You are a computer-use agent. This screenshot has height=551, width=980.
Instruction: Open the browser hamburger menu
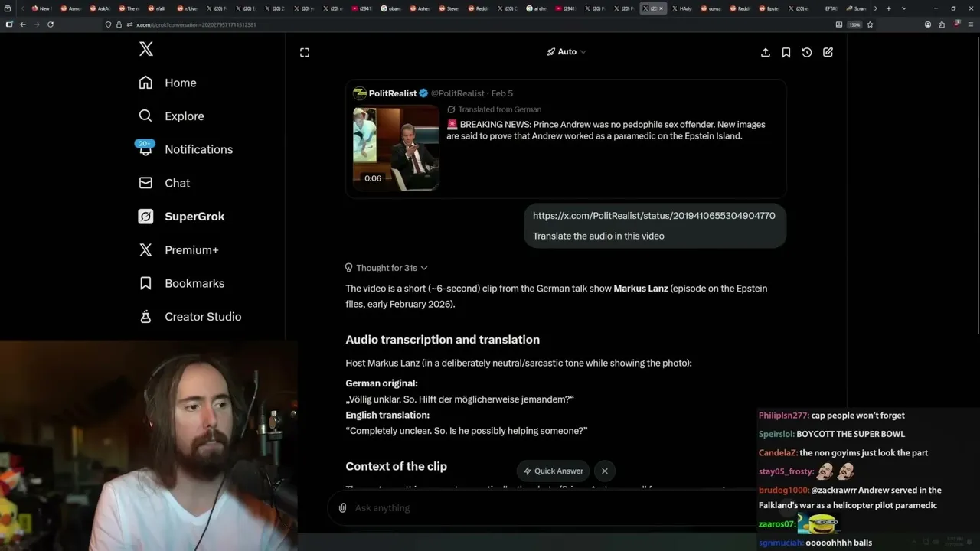coord(969,24)
